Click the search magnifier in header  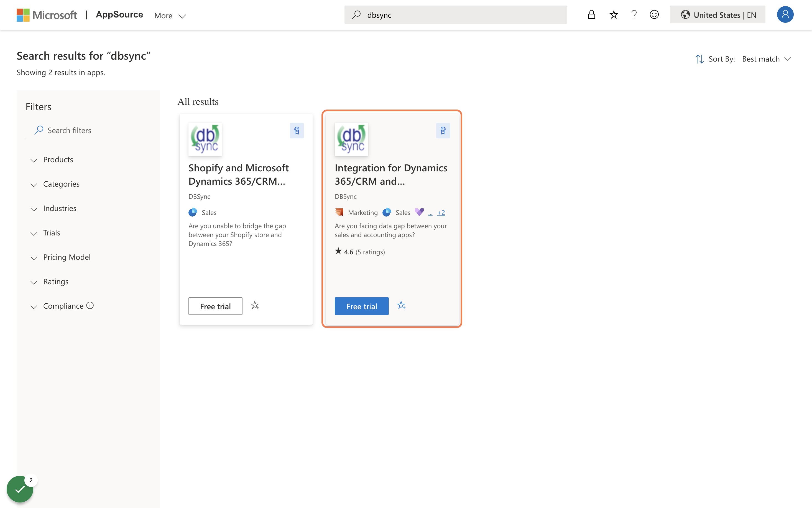pyautogui.click(x=356, y=15)
